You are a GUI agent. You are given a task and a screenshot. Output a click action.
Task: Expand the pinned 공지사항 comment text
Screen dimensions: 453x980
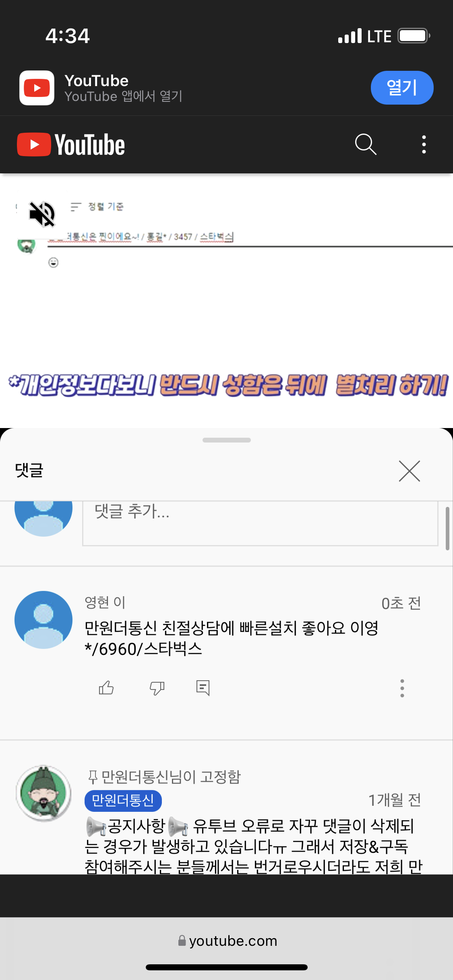point(254,846)
